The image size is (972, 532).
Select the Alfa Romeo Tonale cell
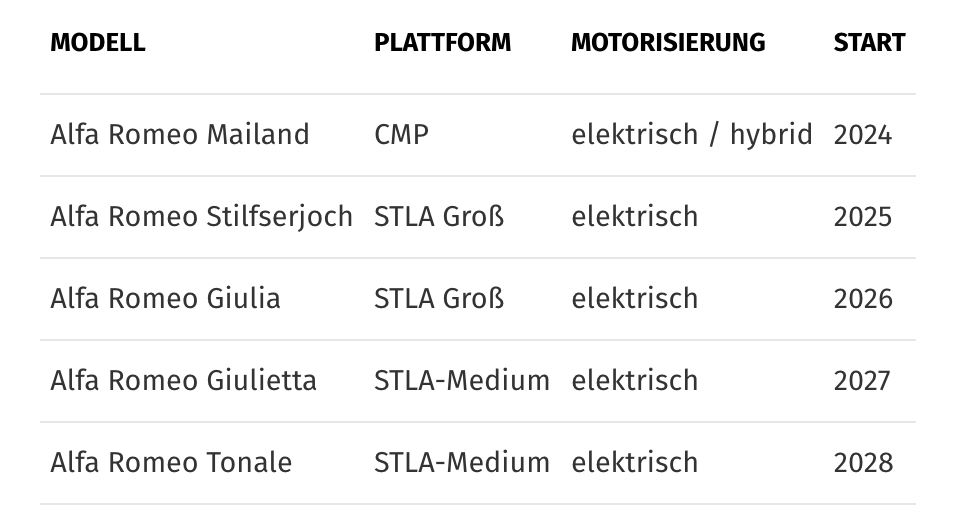171,463
